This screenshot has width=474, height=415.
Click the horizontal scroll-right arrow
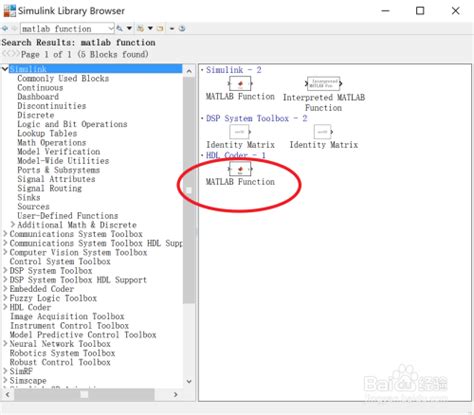pos(176,395)
